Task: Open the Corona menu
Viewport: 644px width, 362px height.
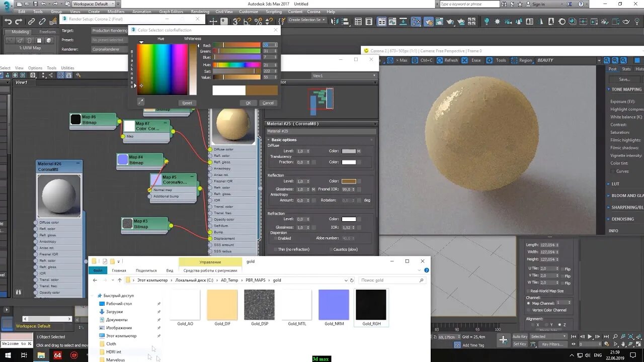Action: (313, 12)
